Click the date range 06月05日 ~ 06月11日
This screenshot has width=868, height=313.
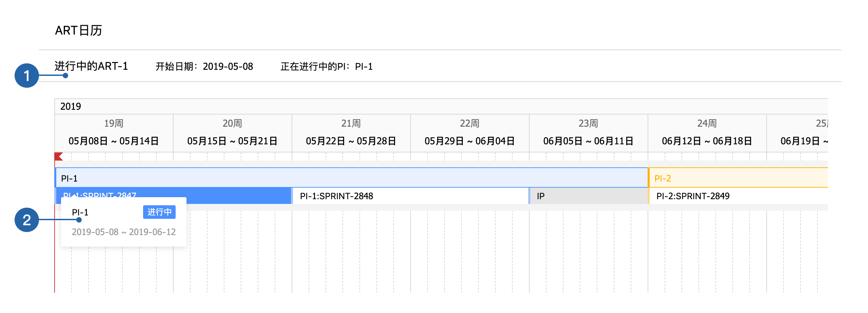589,141
